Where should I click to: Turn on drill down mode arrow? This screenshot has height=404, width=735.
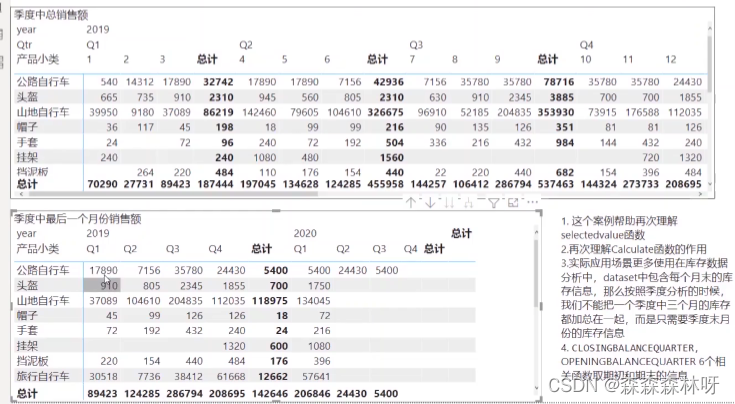pos(430,202)
